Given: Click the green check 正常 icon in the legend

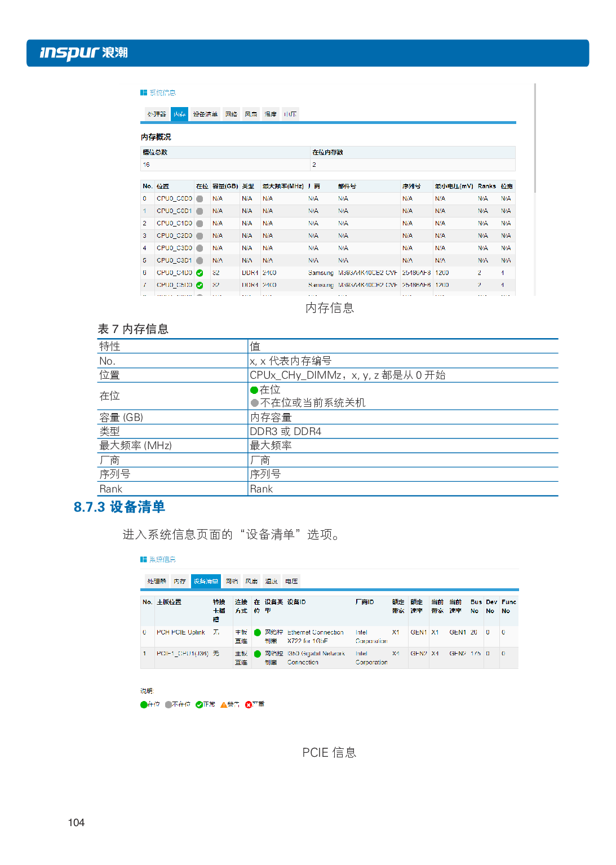Looking at the screenshot, I should click(x=199, y=704).
